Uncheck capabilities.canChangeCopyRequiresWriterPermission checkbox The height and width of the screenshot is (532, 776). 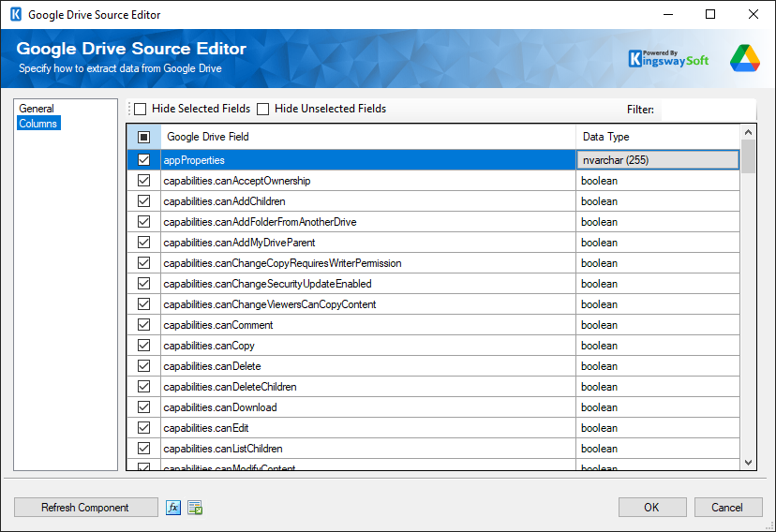pyautogui.click(x=144, y=263)
